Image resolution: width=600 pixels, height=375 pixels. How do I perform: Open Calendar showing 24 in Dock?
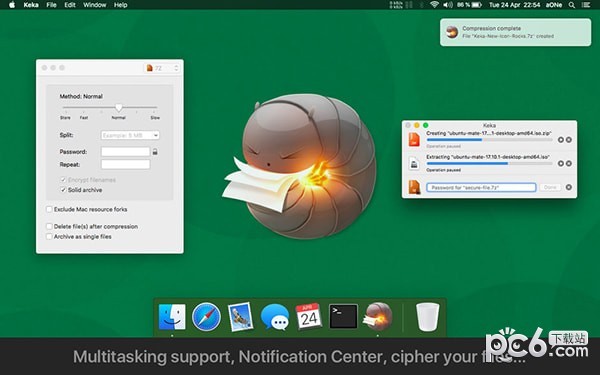tap(308, 316)
